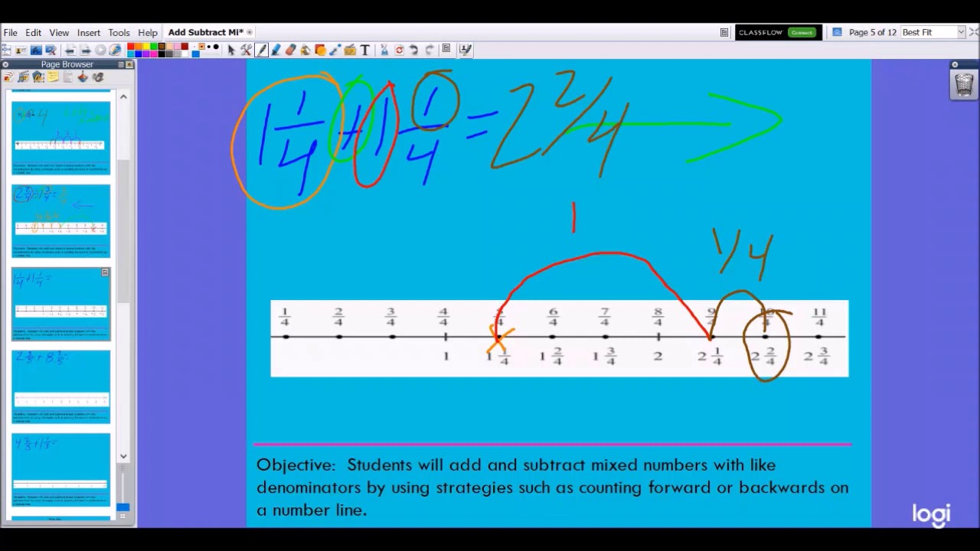Open the Insert media tool
Screen dimensions: 980x551
(350, 50)
